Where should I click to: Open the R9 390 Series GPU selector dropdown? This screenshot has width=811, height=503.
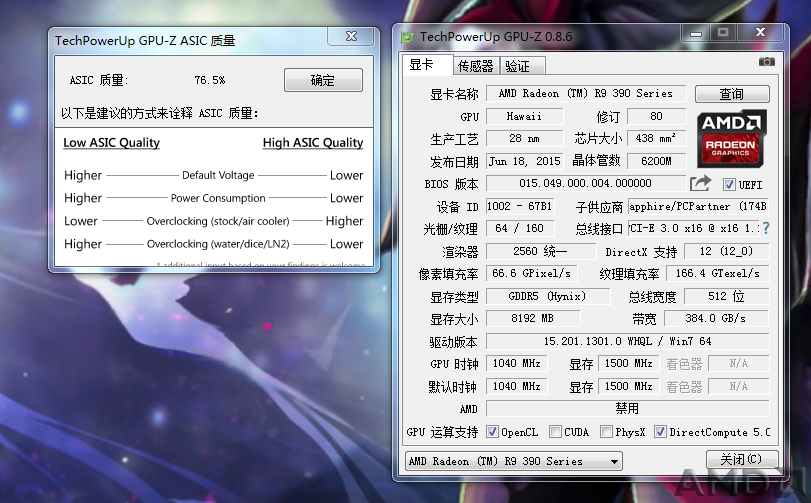coord(514,461)
